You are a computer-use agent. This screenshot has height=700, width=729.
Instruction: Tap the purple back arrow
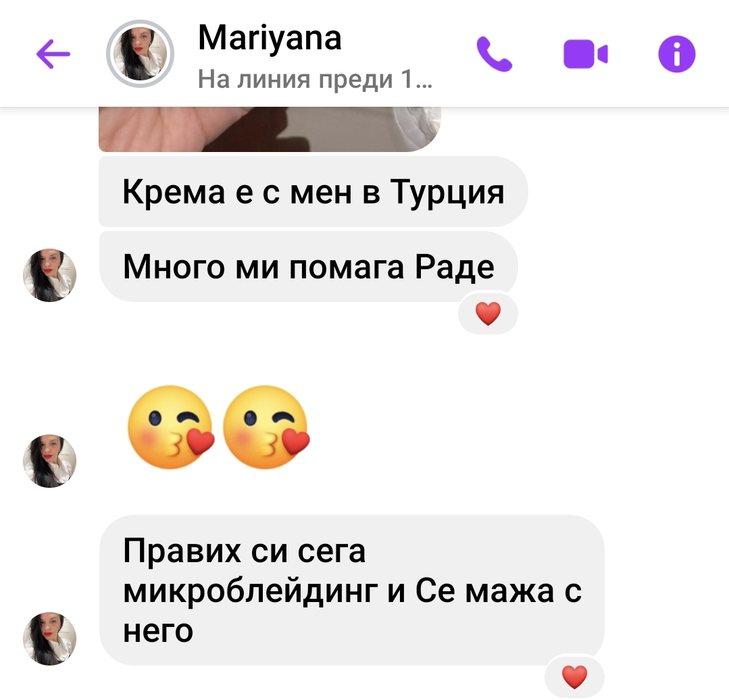click(x=53, y=54)
